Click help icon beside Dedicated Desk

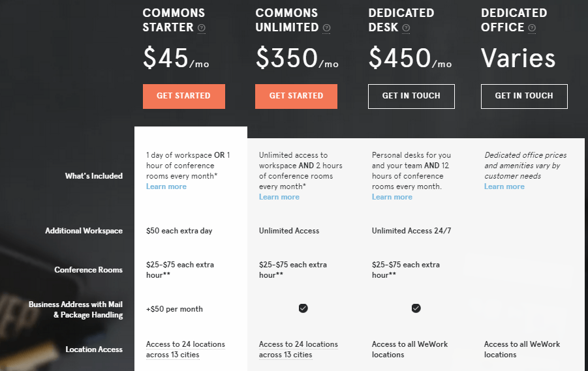pos(406,28)
